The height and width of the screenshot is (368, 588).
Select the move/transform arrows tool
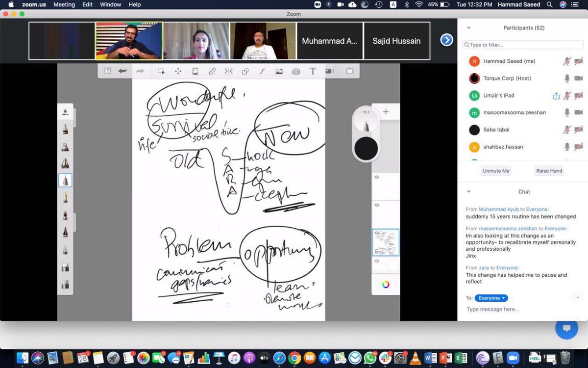[178, 71]
